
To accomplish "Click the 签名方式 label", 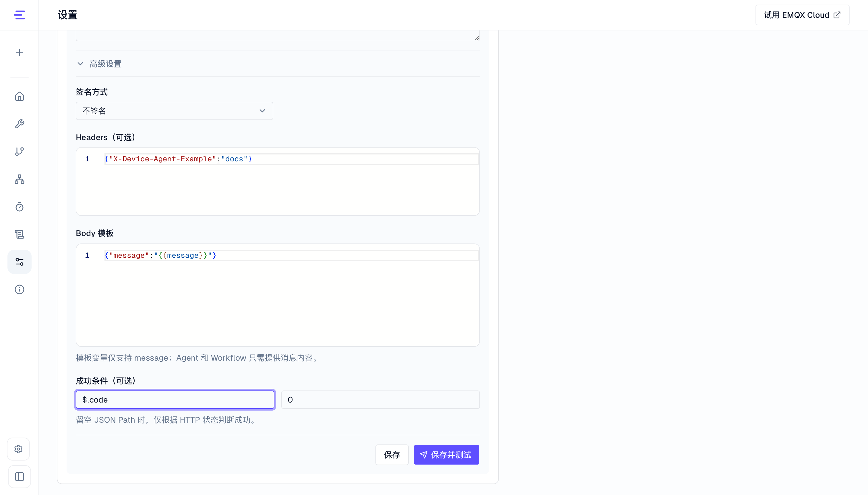I will [x=92, y=92].
